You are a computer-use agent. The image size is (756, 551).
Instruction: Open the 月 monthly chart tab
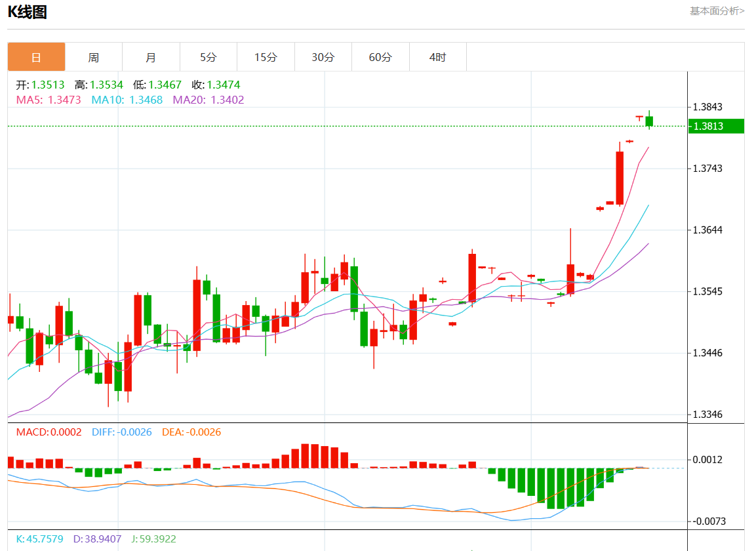coord(151,57)
